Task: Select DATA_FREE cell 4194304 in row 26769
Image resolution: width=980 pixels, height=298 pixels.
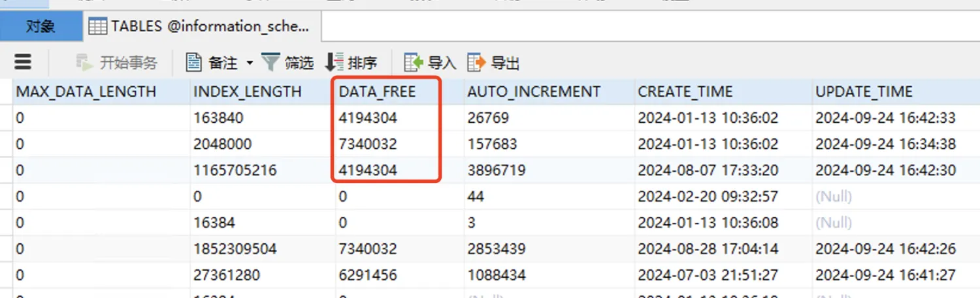Action: click(x=400, y=118)
